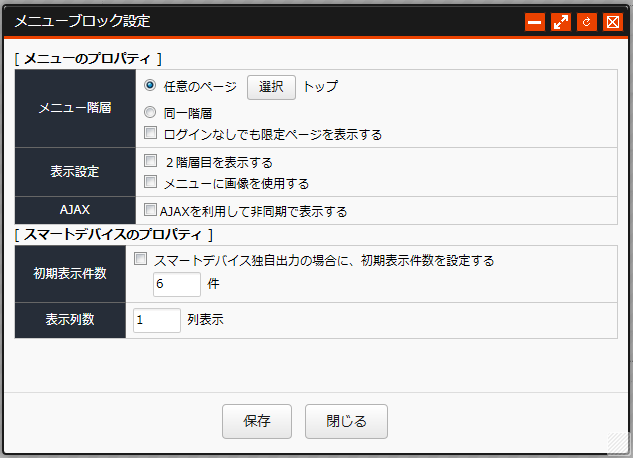The image size is (633, 458).
Task: Click the メニュー階層 row header
Action: pyautogui.click(x=75, y=108)
